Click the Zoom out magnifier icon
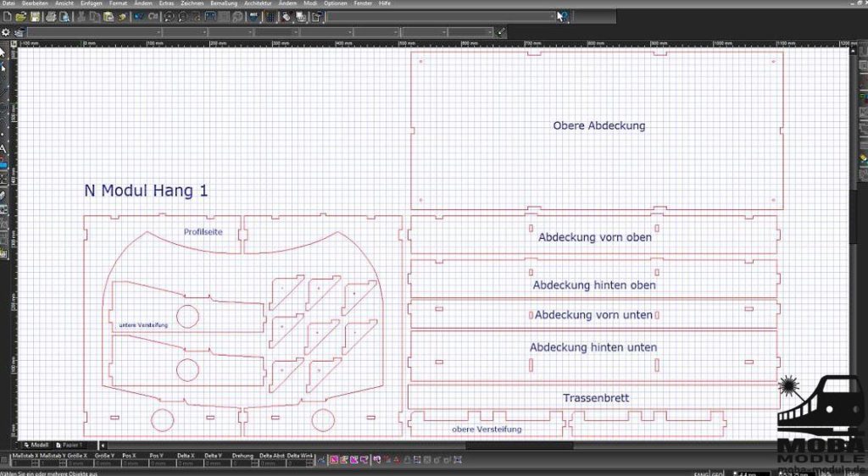Image resolution: width=868 pixels, height=476 pixels. click(x=182, y=17)
